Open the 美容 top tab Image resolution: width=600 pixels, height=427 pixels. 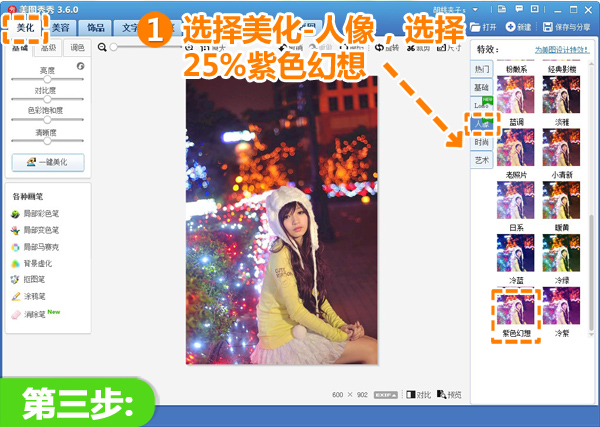point(59,27)
